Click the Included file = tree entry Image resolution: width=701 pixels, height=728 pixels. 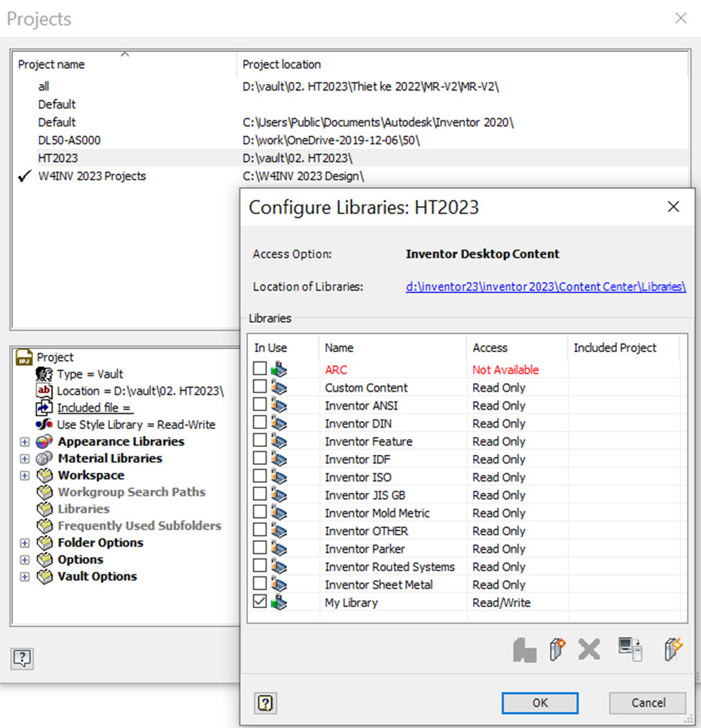(95, 407)
